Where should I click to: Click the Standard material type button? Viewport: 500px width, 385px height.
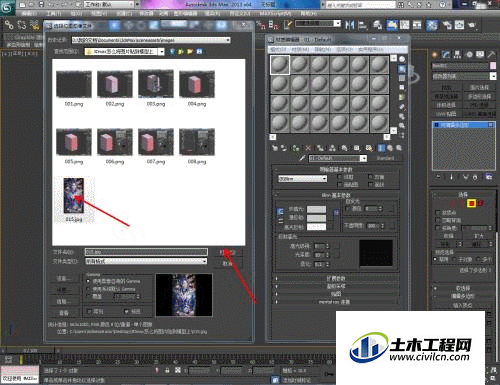pos(385,158)
